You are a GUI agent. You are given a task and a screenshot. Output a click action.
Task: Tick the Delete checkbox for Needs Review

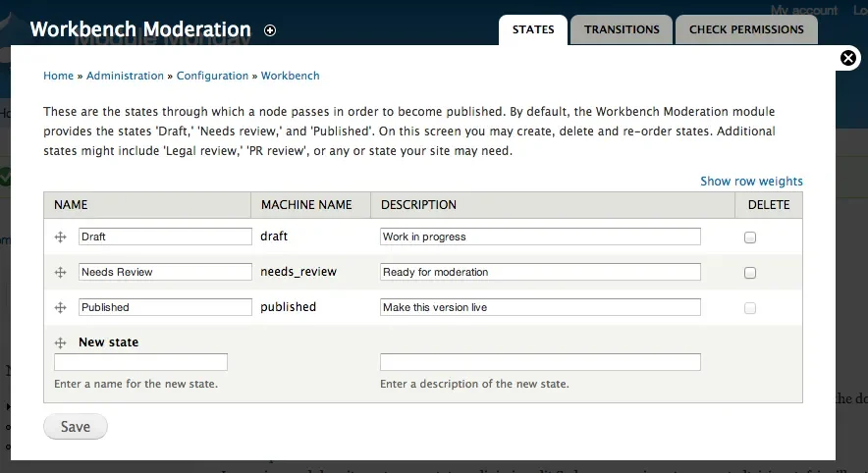click(x=750, y=273)
